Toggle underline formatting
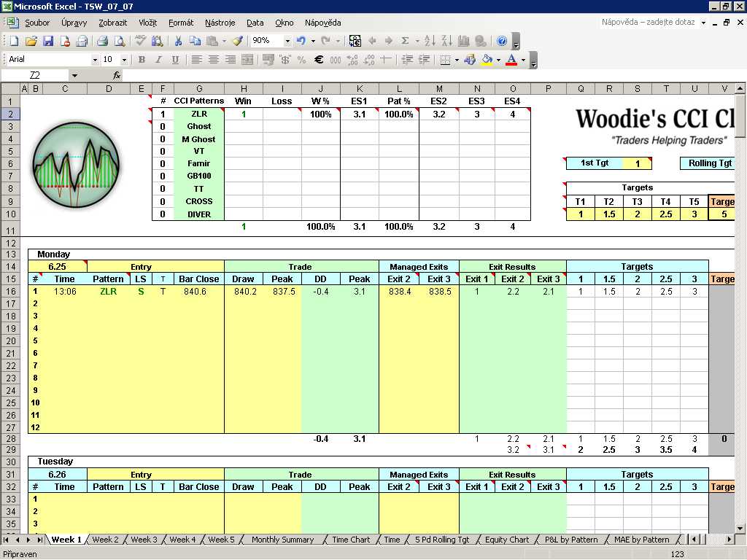The width and height of the screenshot is (747, 560). (x=175, y=60)
